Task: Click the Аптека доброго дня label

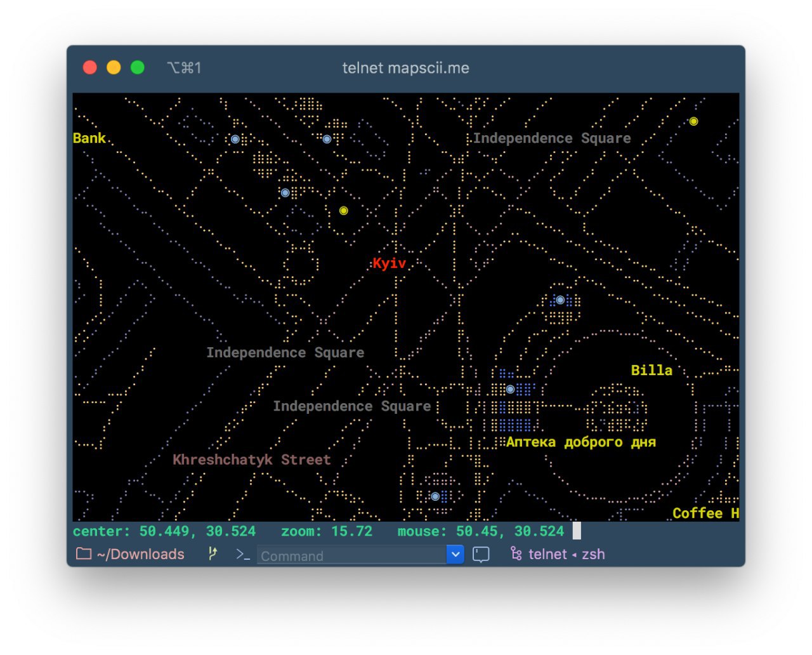Action: point(581,442)
